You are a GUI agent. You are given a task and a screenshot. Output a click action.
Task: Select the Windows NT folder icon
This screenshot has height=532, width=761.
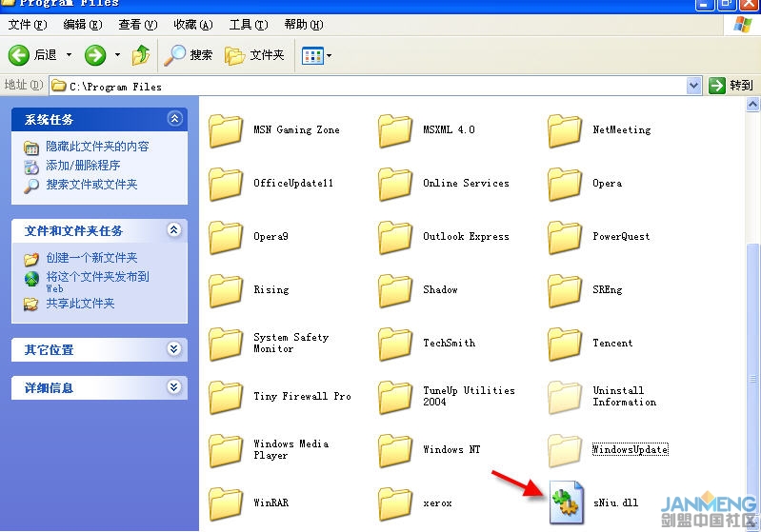click(x=395, y=451)
